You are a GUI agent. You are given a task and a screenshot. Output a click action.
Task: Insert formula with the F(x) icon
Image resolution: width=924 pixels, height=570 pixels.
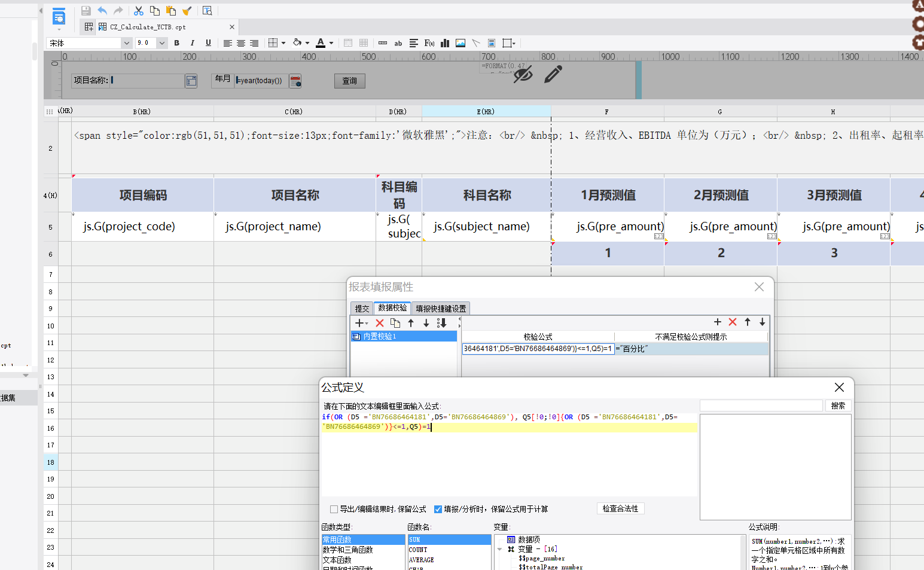[x=429, y=43]
